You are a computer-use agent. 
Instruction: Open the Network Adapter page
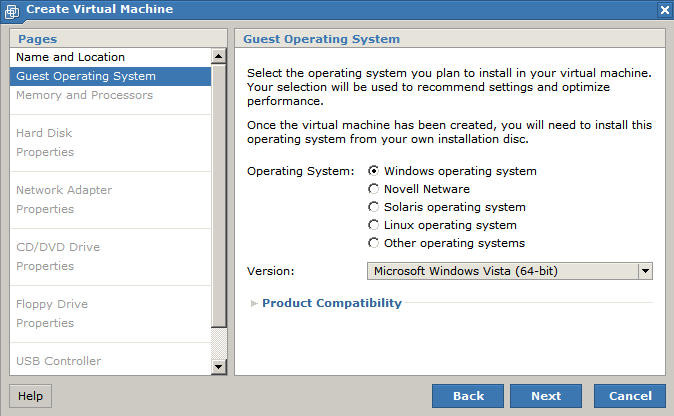64,190
